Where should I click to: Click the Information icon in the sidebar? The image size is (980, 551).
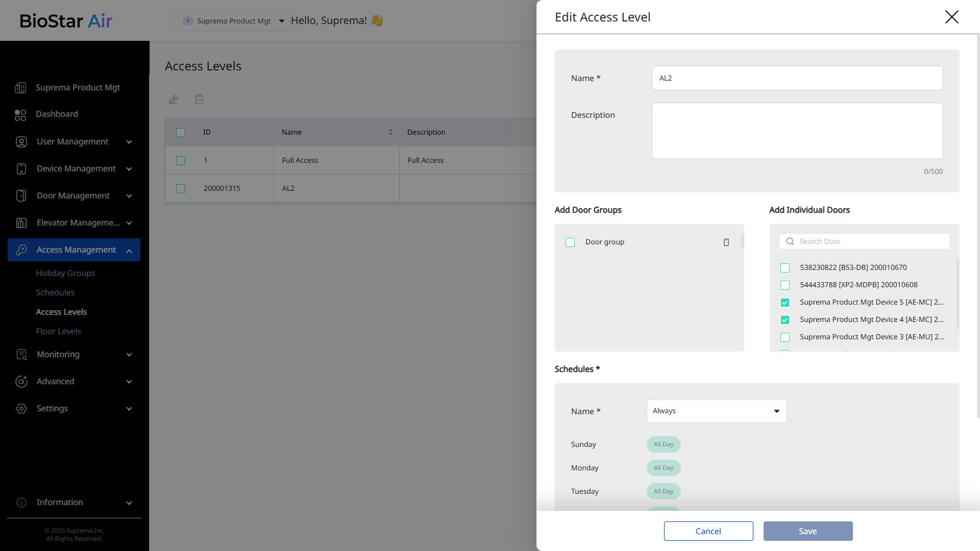click(x=21, y=503)
